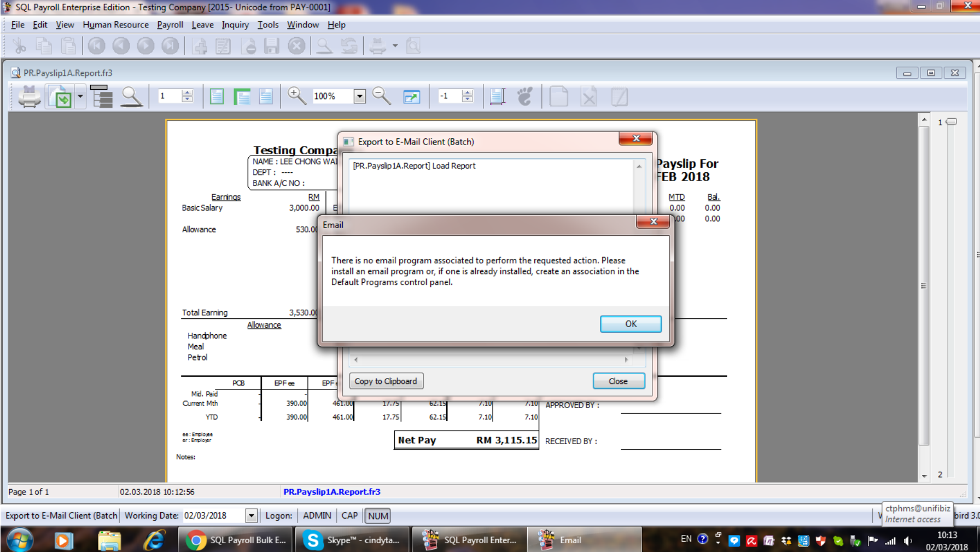Screen dimensions: 980x552
Task: Close the Email error dialog with X
Action: [653, 222]
